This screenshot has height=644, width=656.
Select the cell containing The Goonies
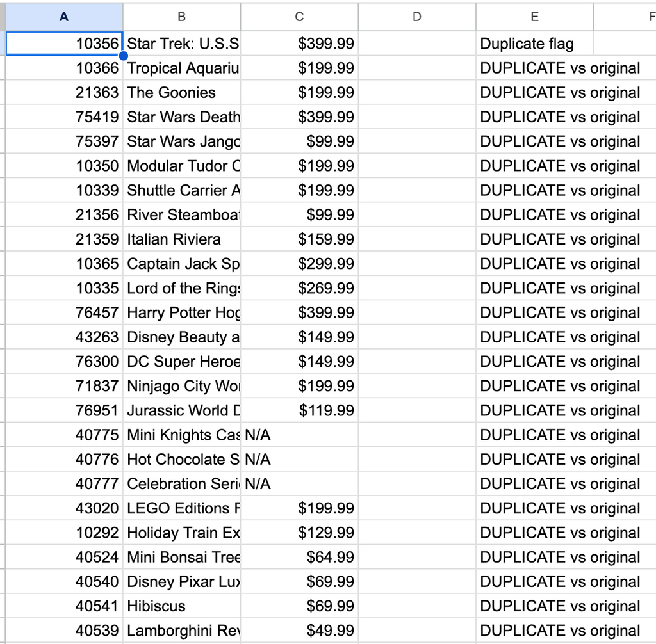[x=181, y=92]
